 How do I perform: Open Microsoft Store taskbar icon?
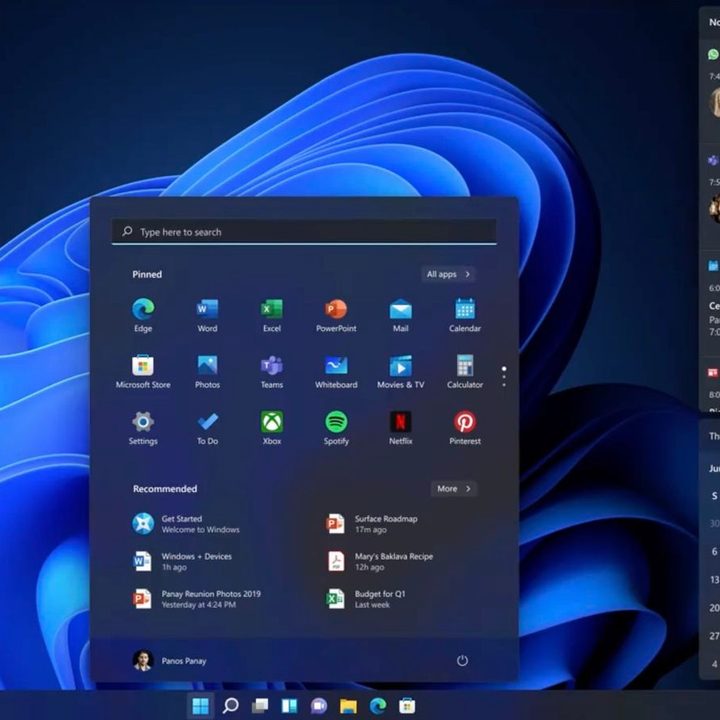click(x=407, y=706)
